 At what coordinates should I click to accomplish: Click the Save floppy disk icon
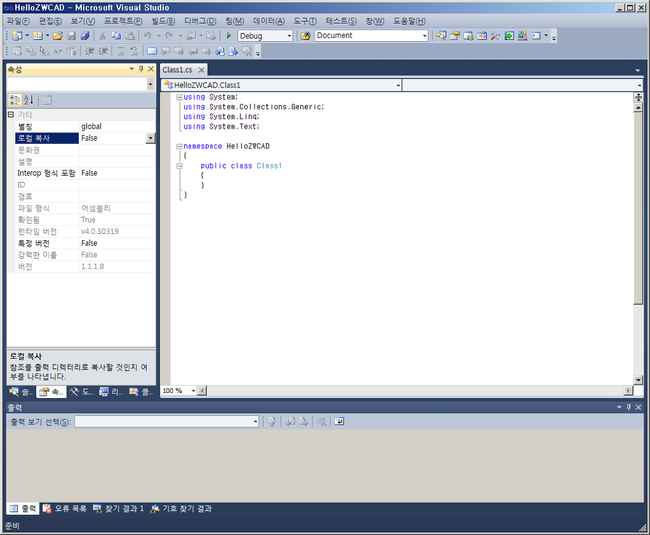click(x=72, y=36)
